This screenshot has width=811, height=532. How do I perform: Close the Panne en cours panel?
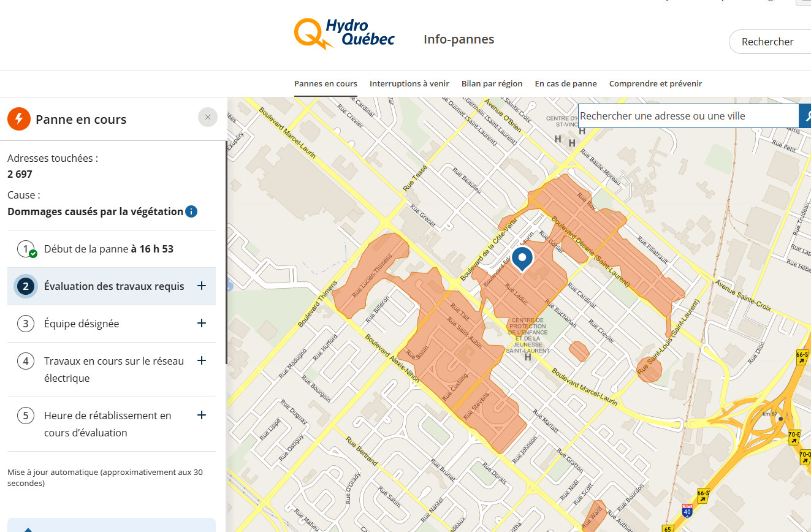208,117
